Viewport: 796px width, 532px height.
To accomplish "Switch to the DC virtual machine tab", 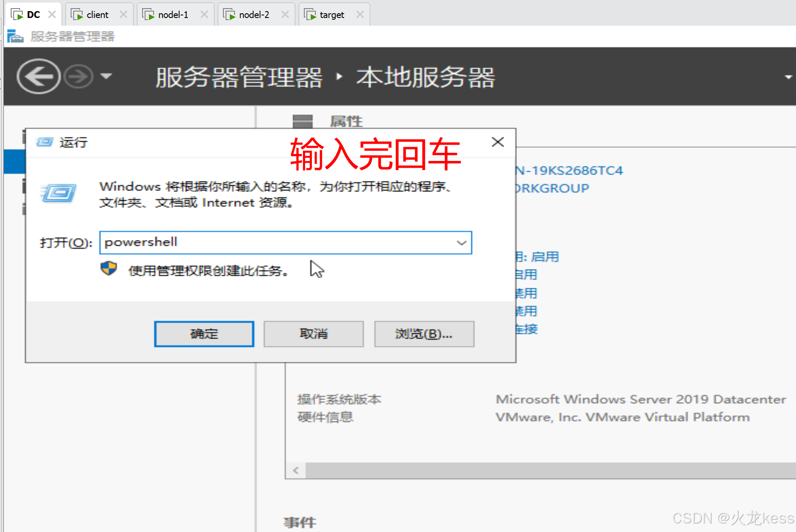I will 33,15.
